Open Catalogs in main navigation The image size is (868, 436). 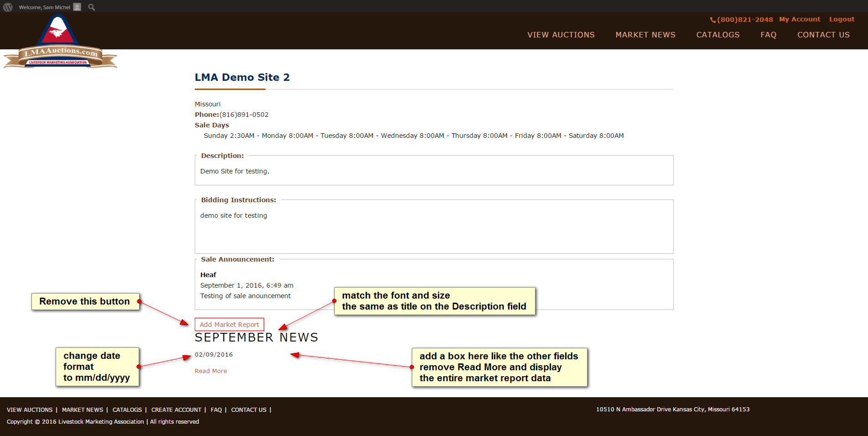(718, 35)
